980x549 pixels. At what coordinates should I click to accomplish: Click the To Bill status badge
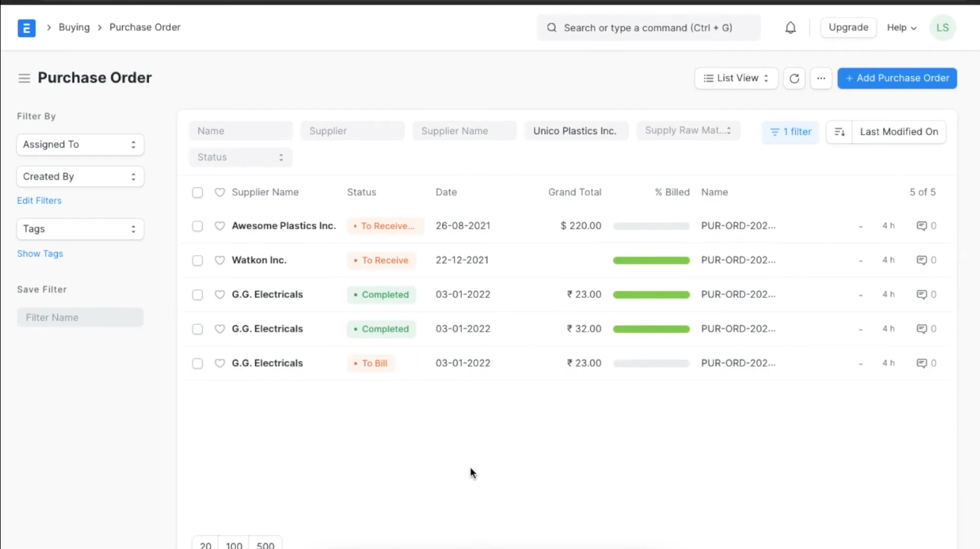click(371, 363)
